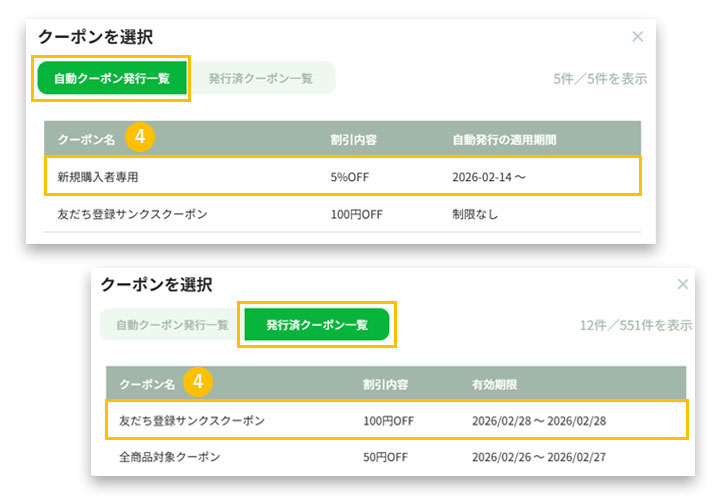Select the 新規購入者専用 coupon row
Viewport: 715px width, 497px height.
(x=341, y=176)
